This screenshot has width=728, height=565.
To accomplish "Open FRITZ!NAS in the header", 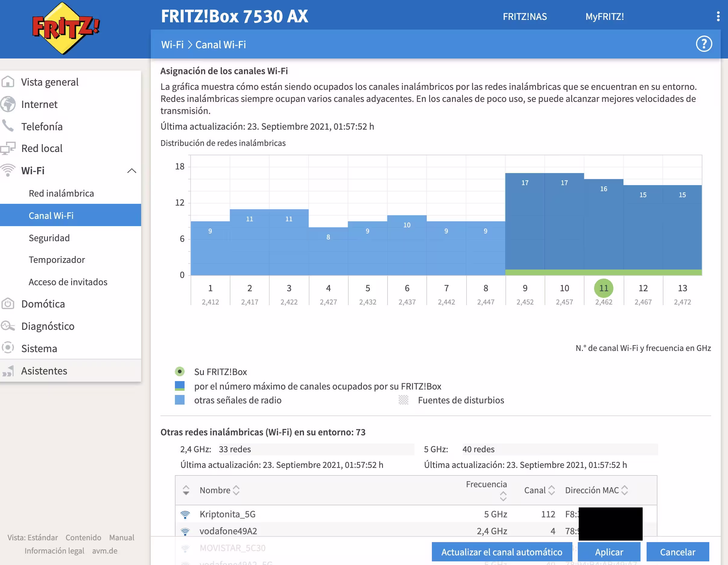I will tap(525, 17).
